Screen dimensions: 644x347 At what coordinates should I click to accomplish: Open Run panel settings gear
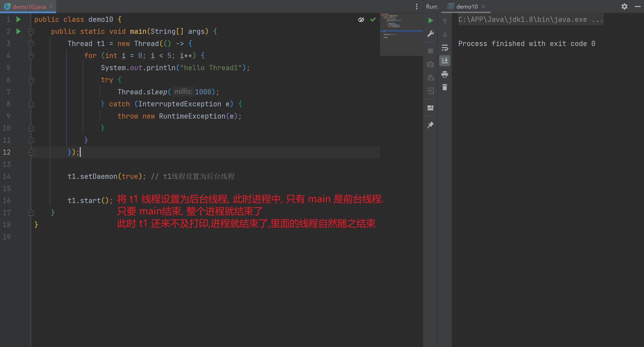tap(625, 6)
